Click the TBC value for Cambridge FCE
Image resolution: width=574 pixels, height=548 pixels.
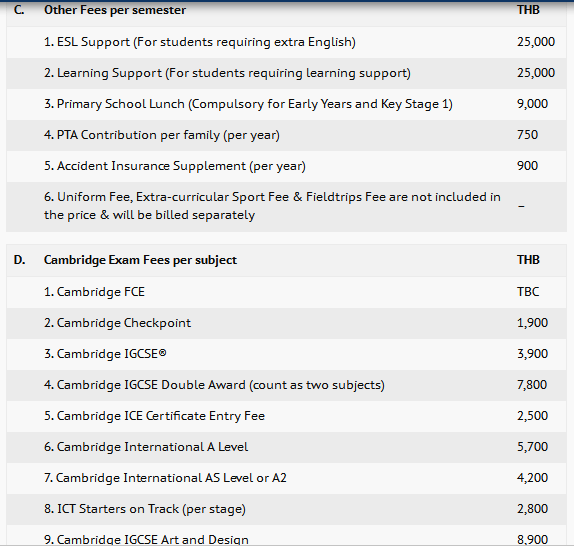[x=528, y=292]
